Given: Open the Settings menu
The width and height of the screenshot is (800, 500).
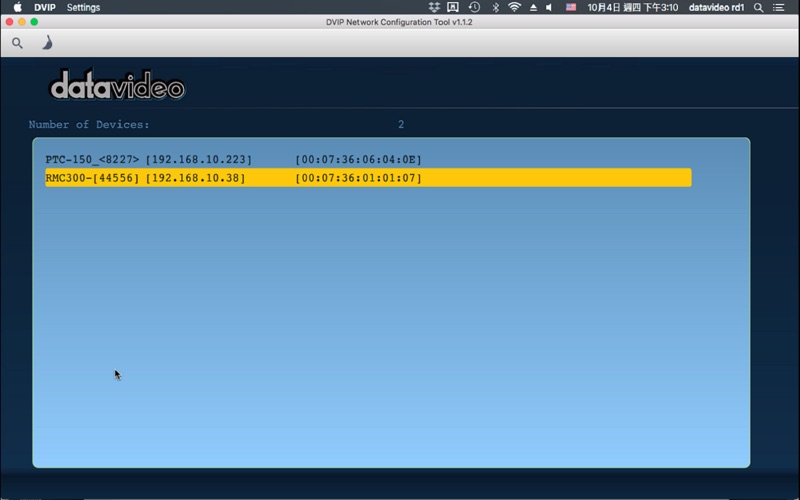Looking at the screenshot, I should (83, 7).
